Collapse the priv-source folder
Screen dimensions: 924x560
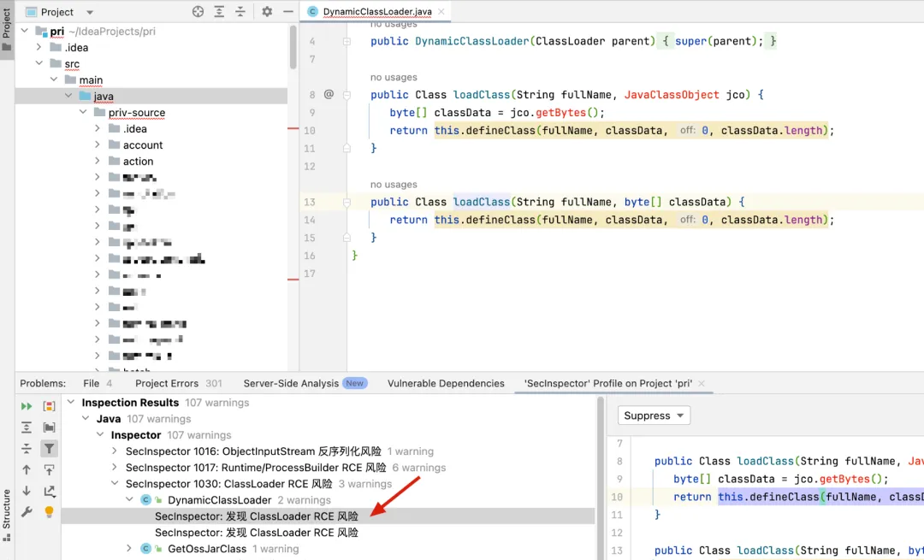(x=83, y=112)
